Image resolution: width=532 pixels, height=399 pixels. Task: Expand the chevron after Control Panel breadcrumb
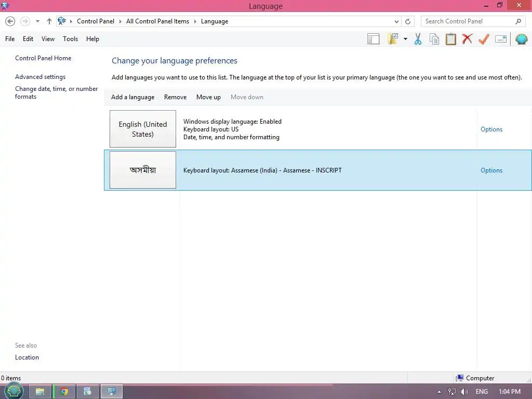click(120, 21)
